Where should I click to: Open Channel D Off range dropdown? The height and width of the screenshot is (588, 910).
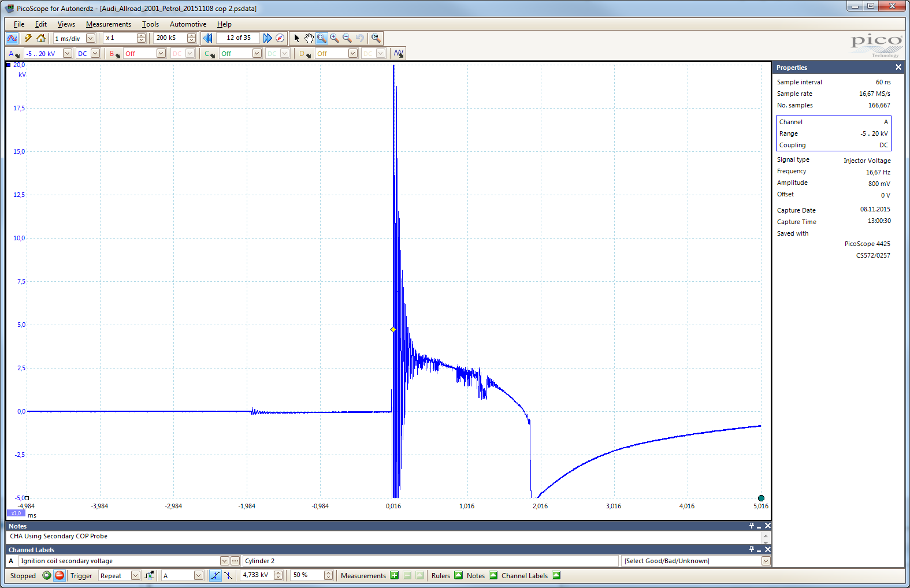[x=353, y=54]
